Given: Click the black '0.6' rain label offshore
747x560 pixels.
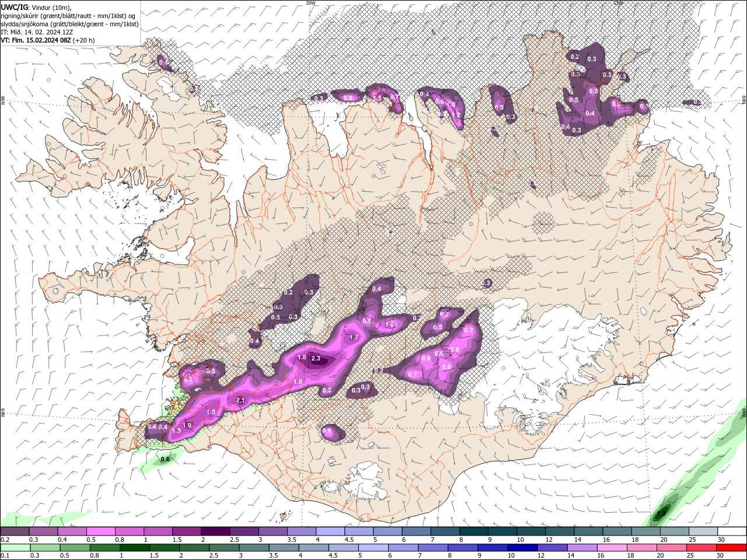Looking at the screenshot, I should coord(165,459).
